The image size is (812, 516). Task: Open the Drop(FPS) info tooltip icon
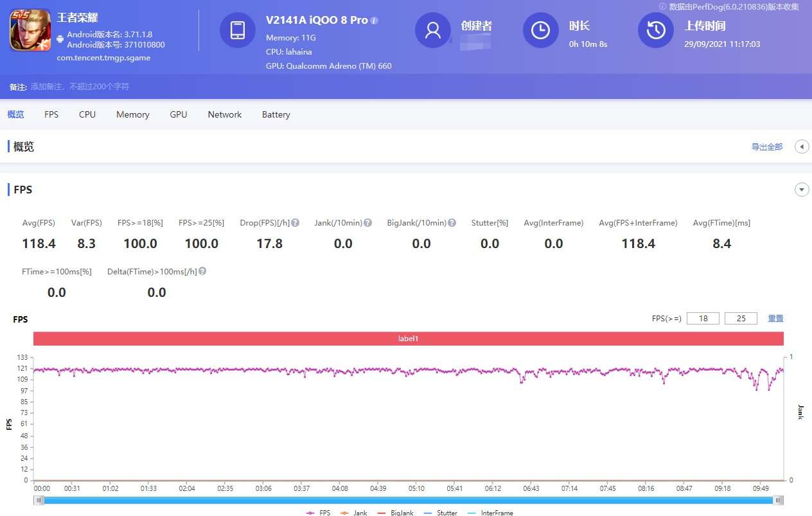pos(294,222)
